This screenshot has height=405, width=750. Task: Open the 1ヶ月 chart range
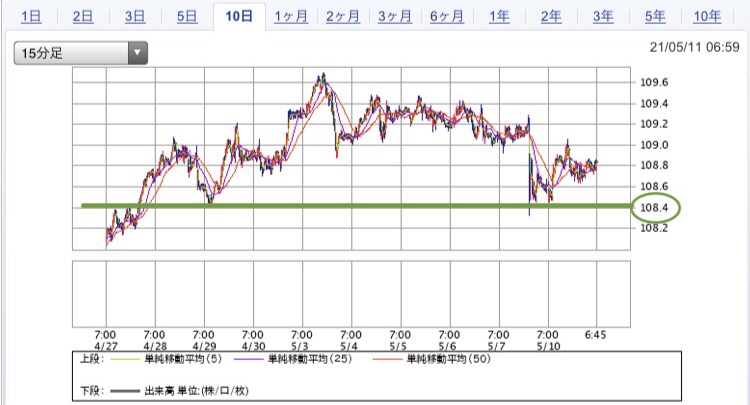point(291,17)
